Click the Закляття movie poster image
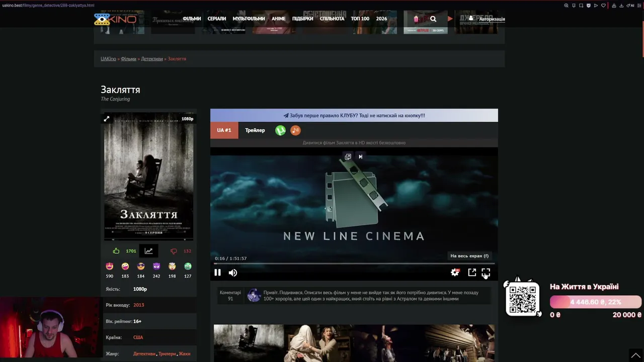The height and width of the screenshot is (362, 644). click(148, 176)
